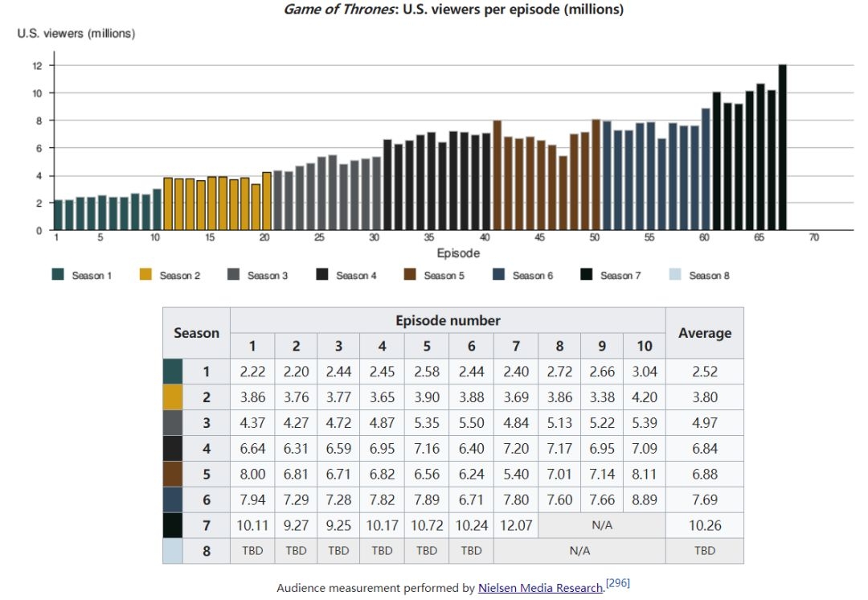Click the [296] citation reference link
Image resolution: width=868 pixels, height=600 pixels.
pos(617,583)
